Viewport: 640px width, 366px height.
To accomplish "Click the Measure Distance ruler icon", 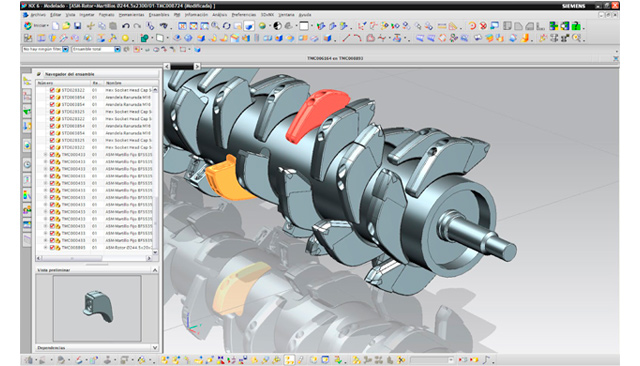I will click(442, 26).
